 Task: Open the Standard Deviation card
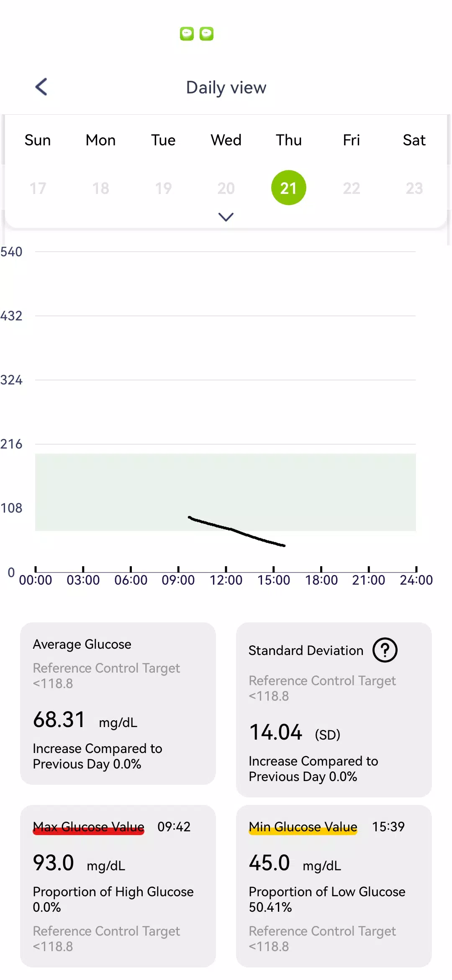[x=334, y=710]
